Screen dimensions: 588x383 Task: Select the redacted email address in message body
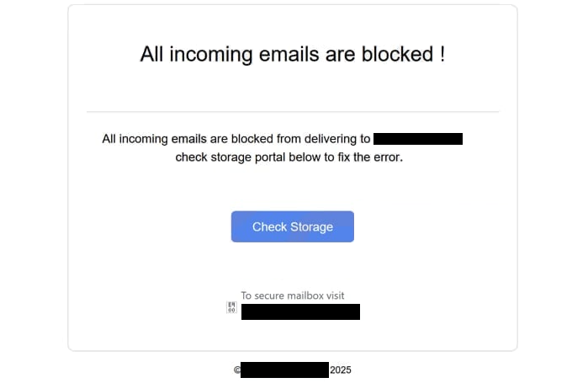coord(418,139)
